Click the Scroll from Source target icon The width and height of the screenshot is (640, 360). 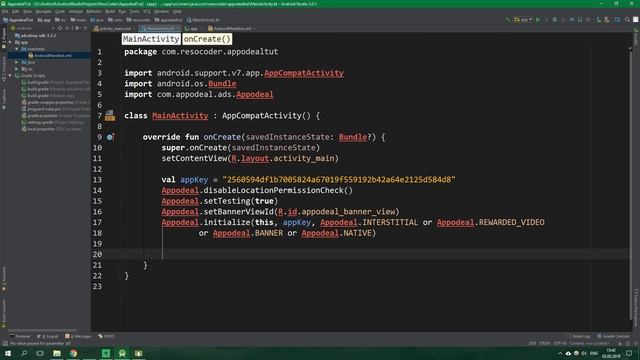60,28
